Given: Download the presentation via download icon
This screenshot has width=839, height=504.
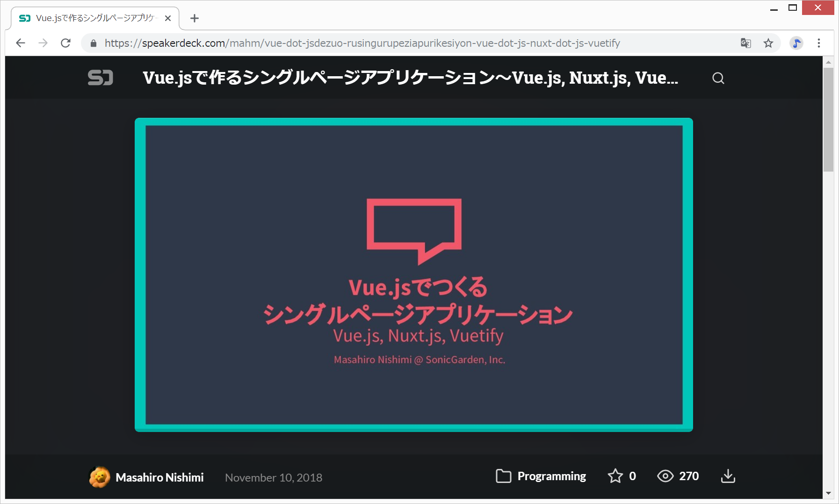Looking at the screenshot, I should [728, 476].
